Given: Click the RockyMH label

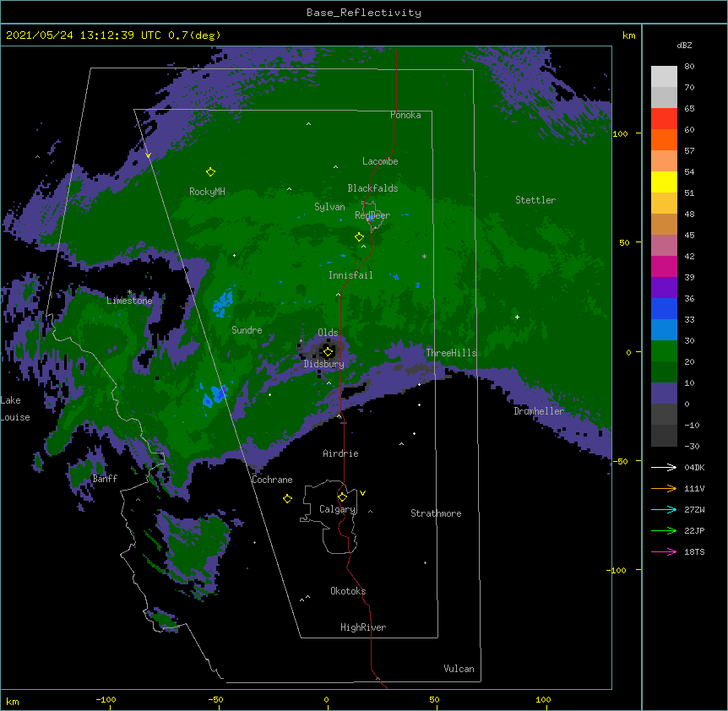Looking at the screenshot, I should click(207, 192).
